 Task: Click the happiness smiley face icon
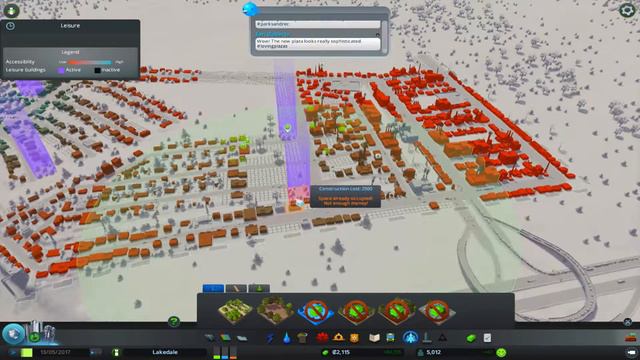point(502,352)
